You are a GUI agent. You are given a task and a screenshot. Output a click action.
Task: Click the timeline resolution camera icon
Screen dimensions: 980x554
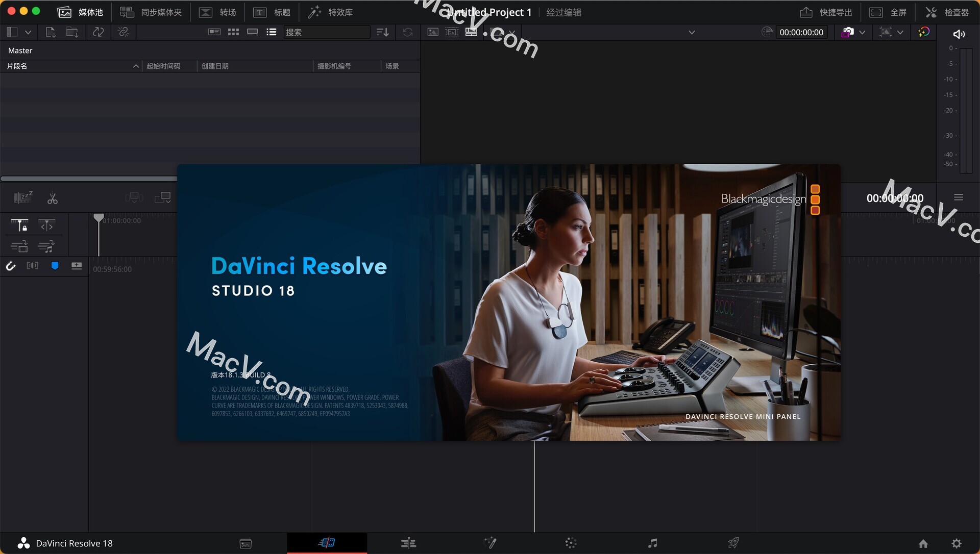(x=847, y=32)
